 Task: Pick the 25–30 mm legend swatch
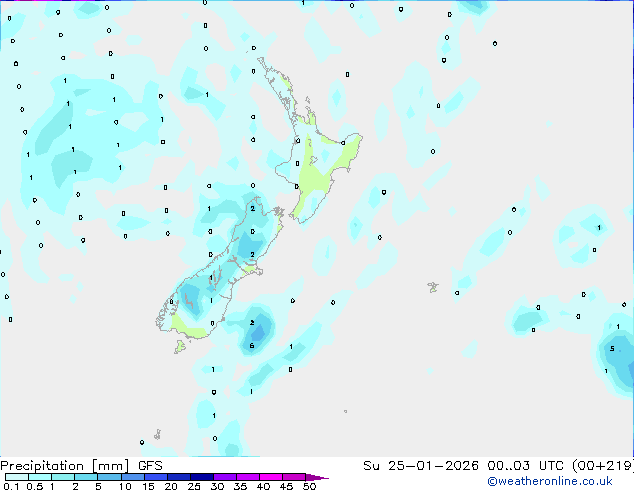(x=201, y=477)
